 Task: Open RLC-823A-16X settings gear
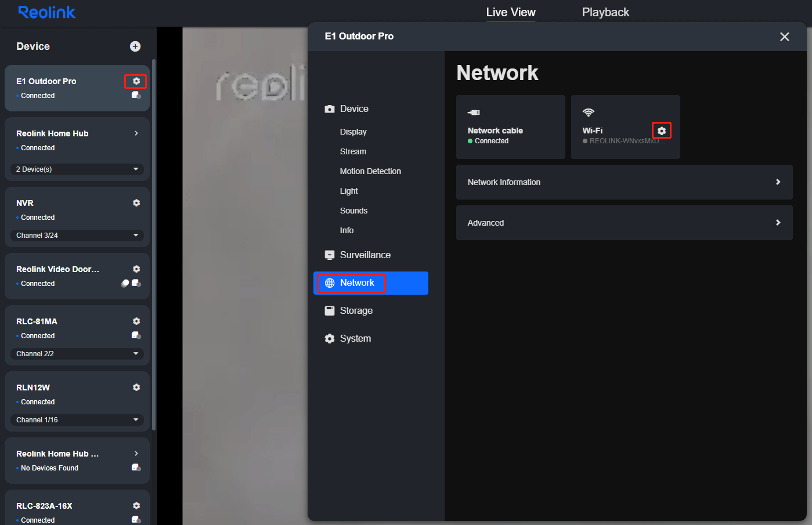[136, 506]
